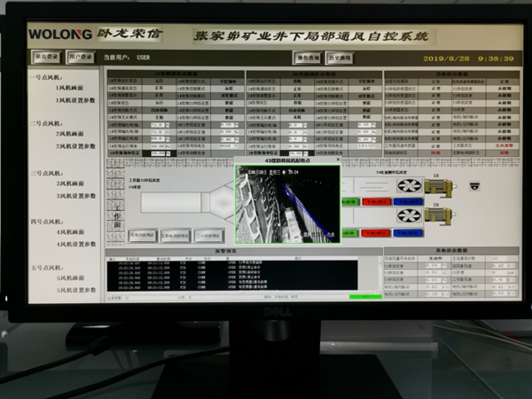
Task: Click the 历史曲线 button
Action: tap(340, 58)
